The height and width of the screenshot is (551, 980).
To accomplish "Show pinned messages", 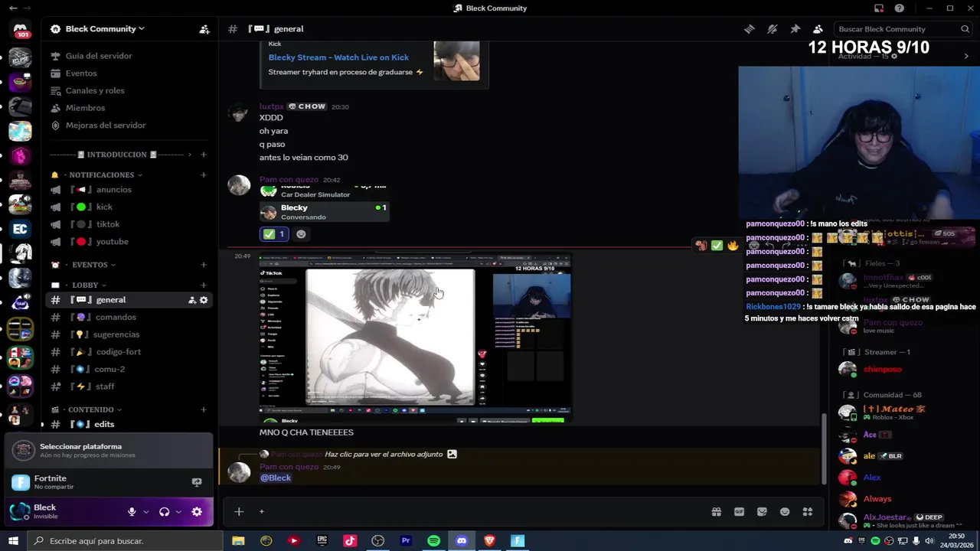I will (x=795, y=29).
